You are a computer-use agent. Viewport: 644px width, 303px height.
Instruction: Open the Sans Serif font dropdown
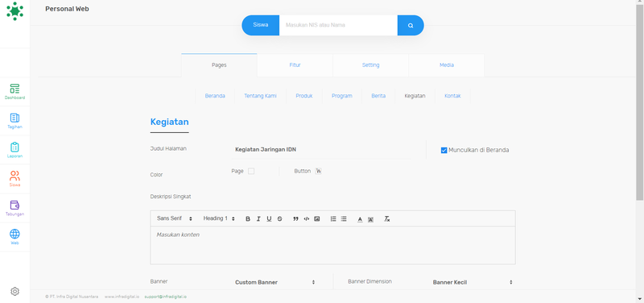tap(174, 218)
